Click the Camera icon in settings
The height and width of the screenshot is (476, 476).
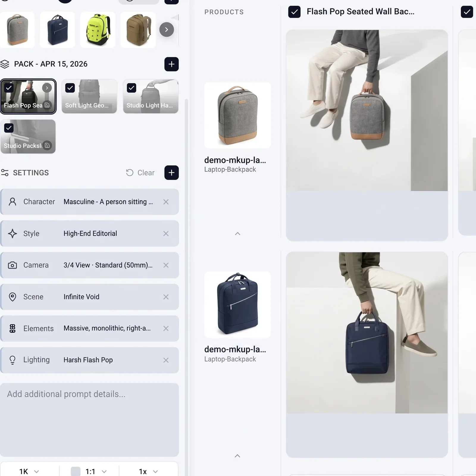tap(12, 265)
